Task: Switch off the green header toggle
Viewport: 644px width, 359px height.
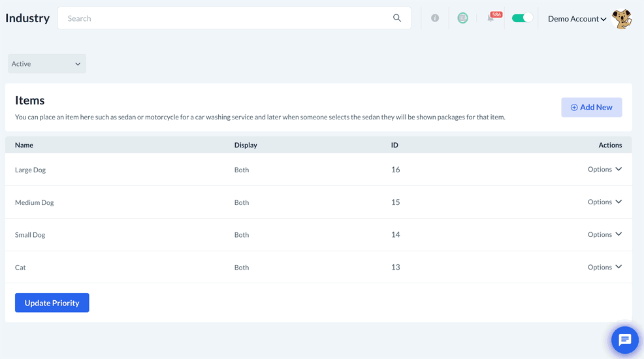Action: 522,18
